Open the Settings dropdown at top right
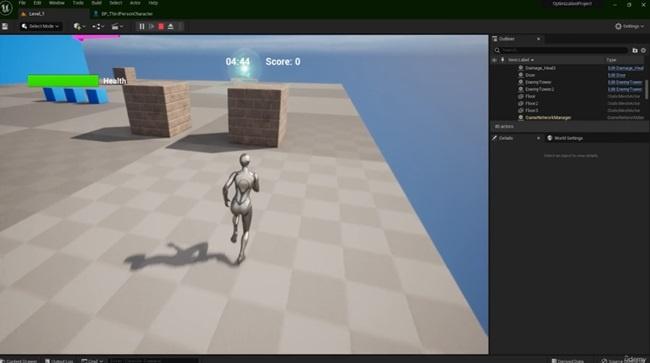 629,27
